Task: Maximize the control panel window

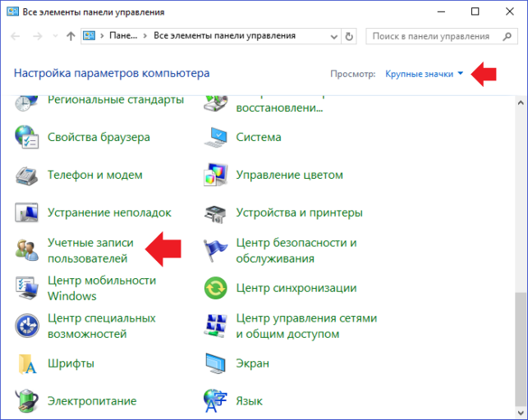Action: [475, 11]
